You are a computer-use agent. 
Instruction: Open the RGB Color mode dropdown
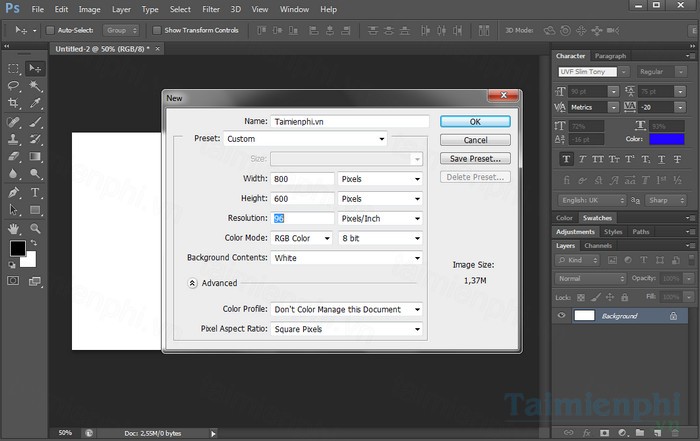point(302,238)
